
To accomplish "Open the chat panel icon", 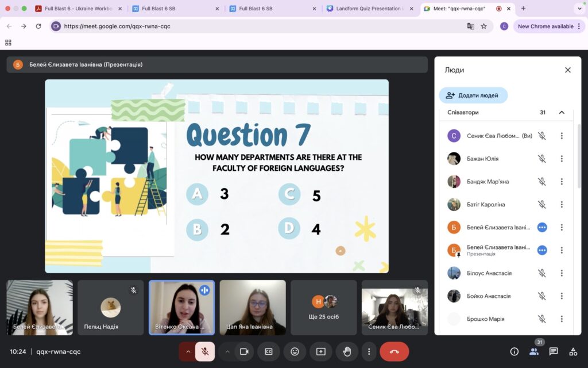I will 553,351.
